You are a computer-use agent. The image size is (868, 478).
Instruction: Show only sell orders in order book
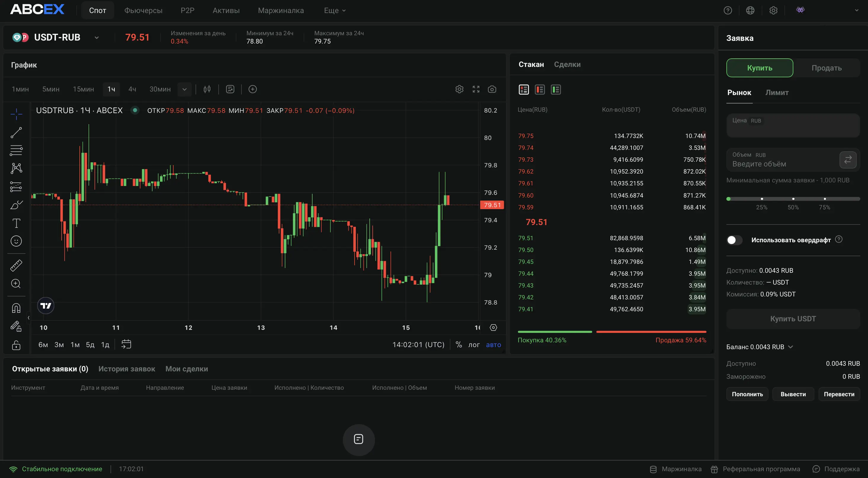pyautogui.click(x=540, y=90)
